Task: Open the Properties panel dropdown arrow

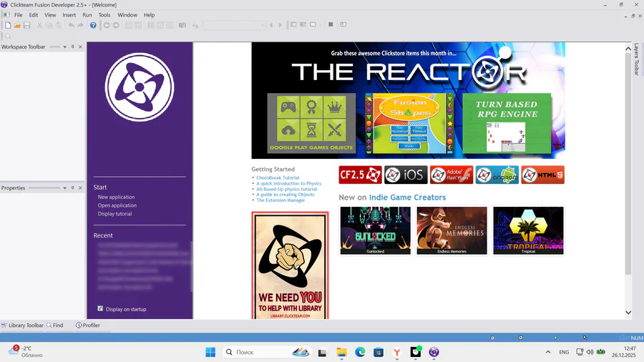Action: pos(64,188)
